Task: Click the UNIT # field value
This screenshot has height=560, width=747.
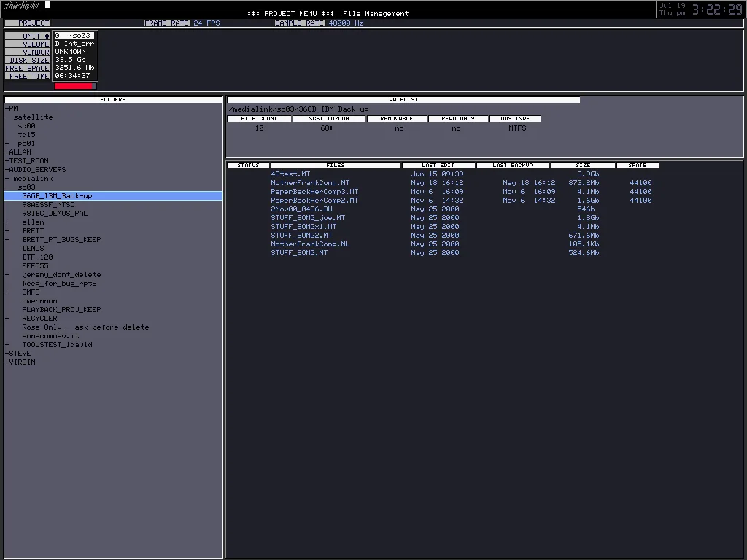Action: click(74, 36)
